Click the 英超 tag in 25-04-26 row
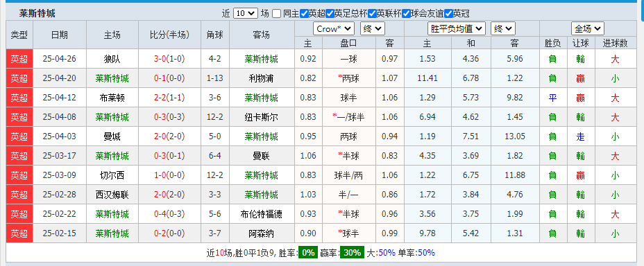Viewport: 644px width, 266px height. pos(19,59)
